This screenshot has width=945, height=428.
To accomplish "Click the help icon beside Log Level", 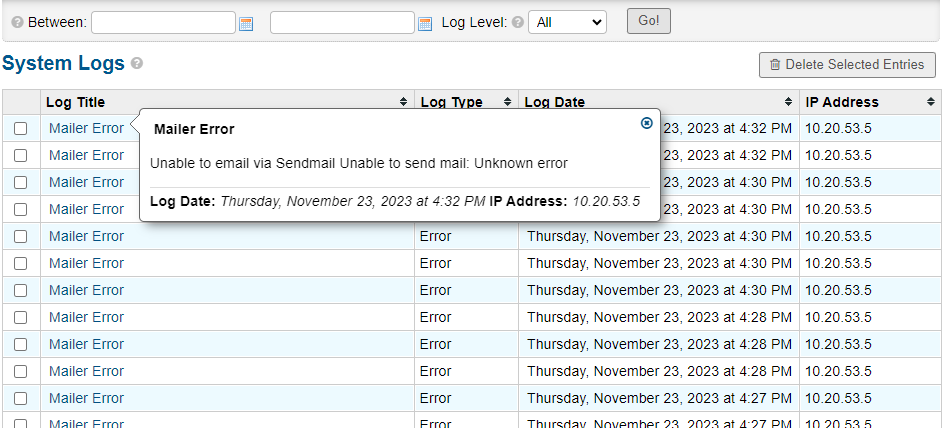I will pos(517,22).
